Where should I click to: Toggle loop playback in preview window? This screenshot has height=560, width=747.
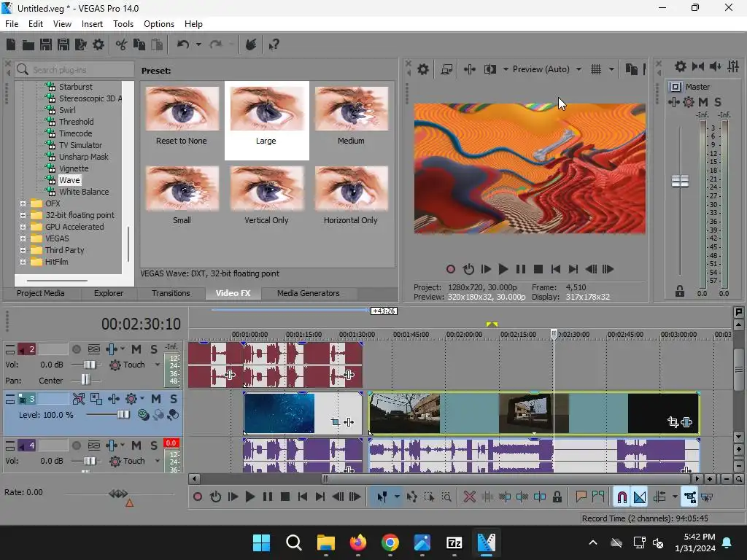click(468, 270)
